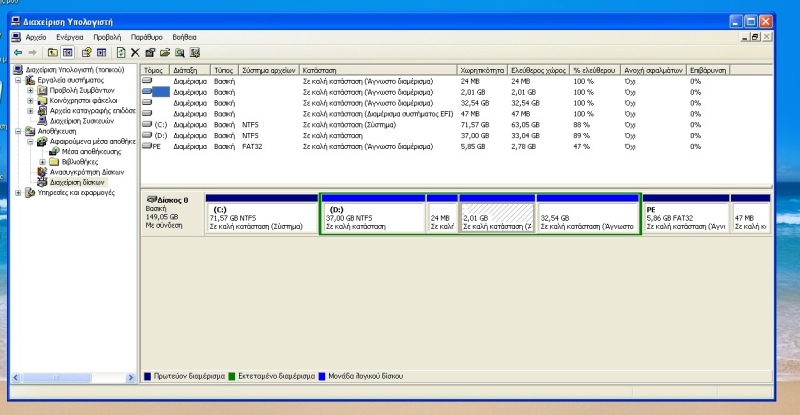Sort by the Τόμος column header

155,70
